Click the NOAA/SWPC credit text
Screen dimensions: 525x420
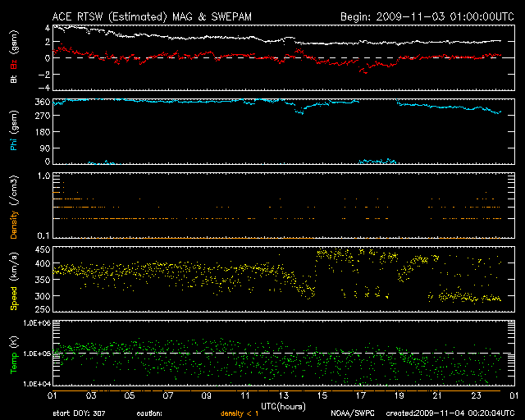click(352, 413)
